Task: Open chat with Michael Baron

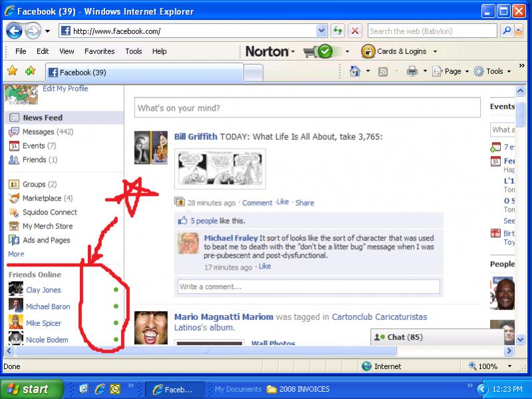Action: tap(48, 306)
